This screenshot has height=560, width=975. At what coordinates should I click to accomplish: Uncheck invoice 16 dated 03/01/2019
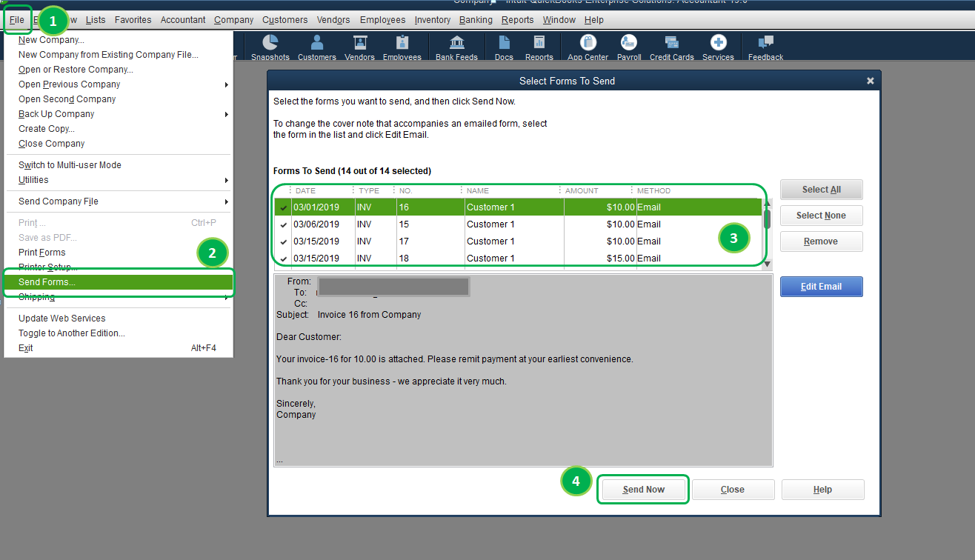tap(283, 207)
